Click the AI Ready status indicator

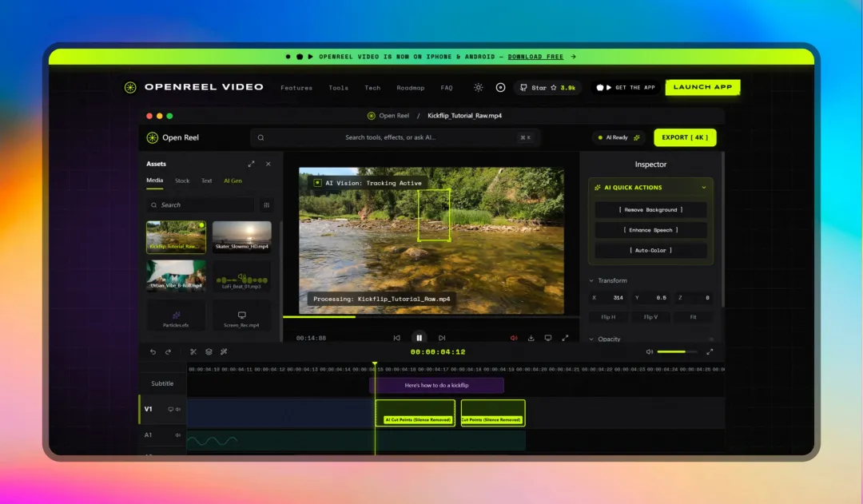click(618, 137)
